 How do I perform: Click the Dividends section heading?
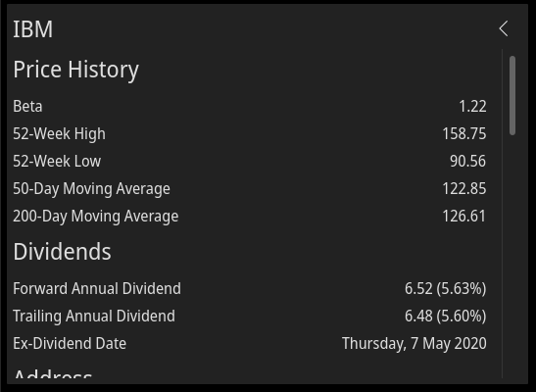(62, 252)
